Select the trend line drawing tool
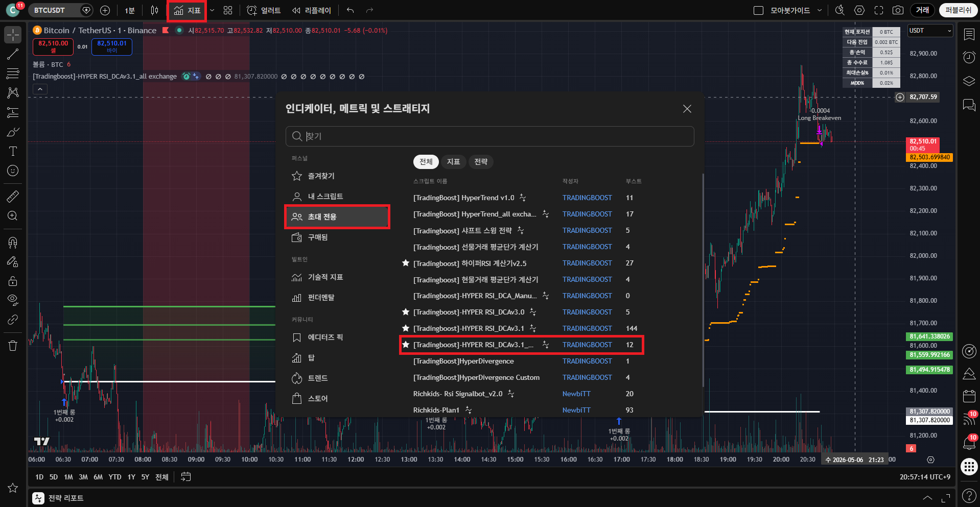 (13, 54)
